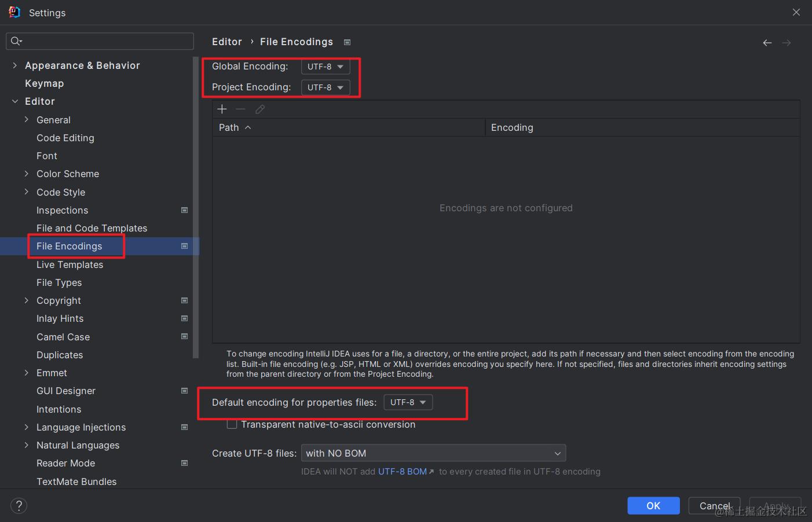
Task: Expand the Emmet node chevron
Action: point(26,373)
